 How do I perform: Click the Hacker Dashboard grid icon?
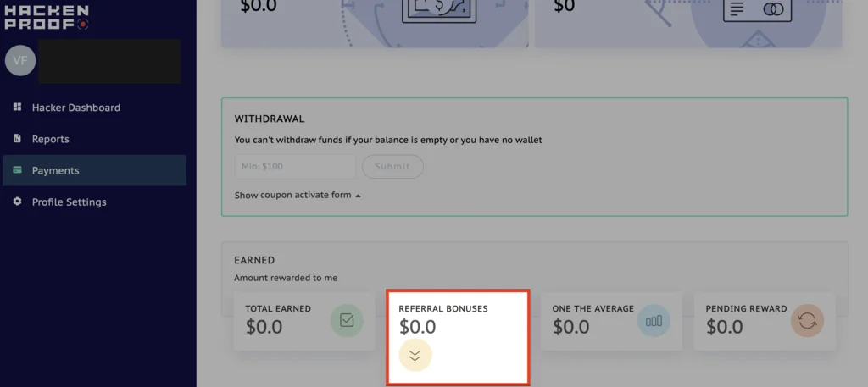pos(17,107)
